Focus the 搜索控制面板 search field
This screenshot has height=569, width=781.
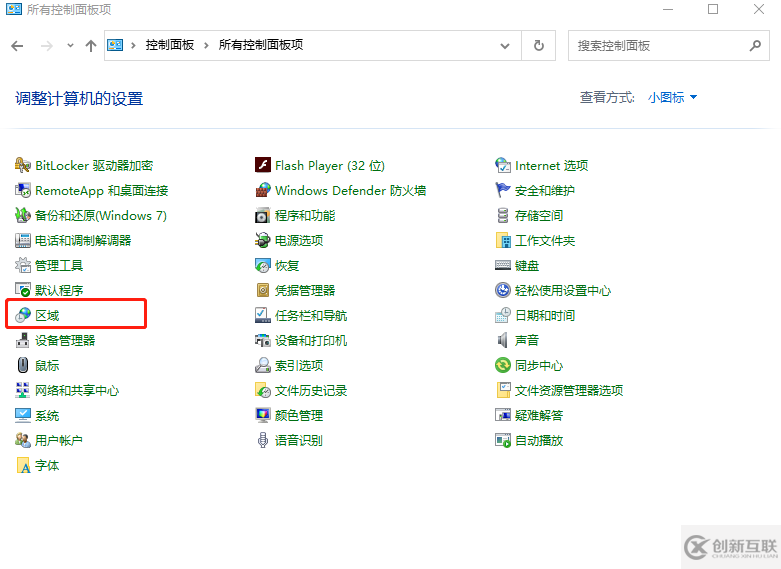click(x=668, y=46)
